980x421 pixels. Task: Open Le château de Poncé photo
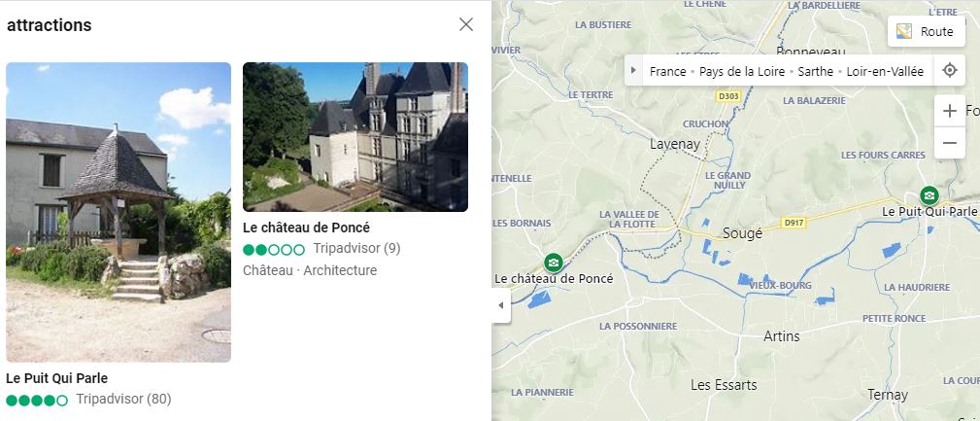(x=355, y=137)
